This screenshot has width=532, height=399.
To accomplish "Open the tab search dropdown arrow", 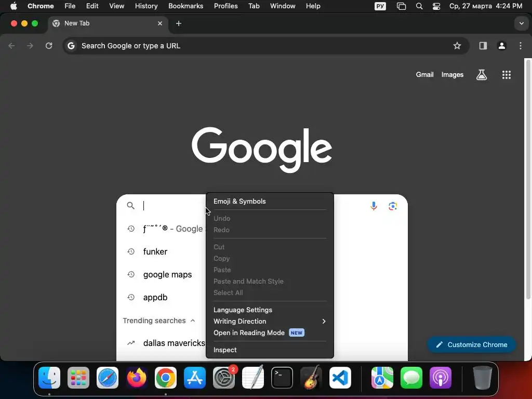I will tap(522, 23).
